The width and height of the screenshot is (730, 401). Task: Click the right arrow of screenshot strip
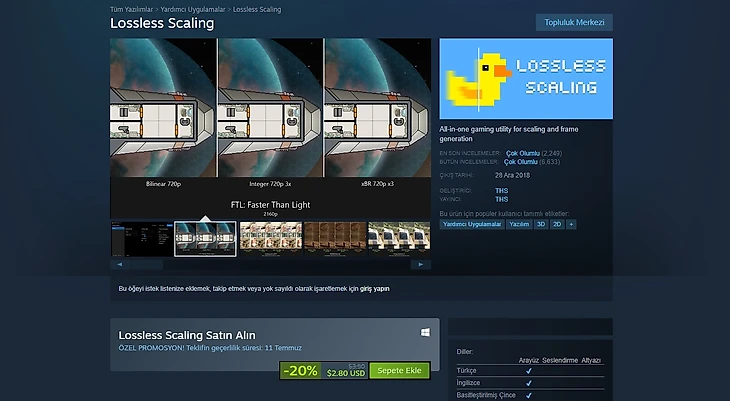421,265
